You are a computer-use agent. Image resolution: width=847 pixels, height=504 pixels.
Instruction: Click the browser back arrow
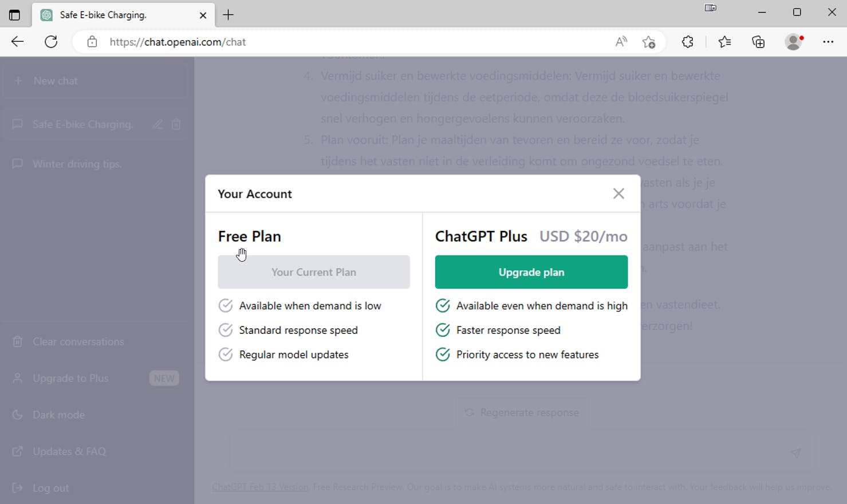pyautogui.click(x=18, y=42)
